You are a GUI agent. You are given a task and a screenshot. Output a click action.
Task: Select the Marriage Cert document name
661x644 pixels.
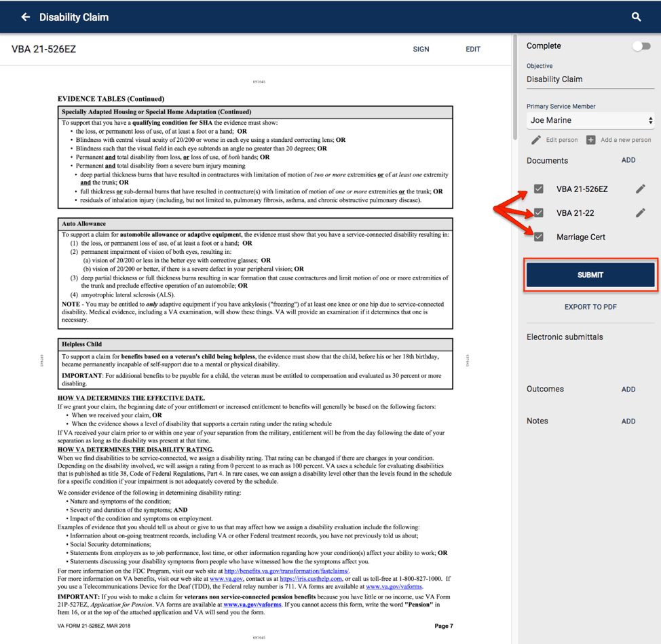[x=580, y=238]
